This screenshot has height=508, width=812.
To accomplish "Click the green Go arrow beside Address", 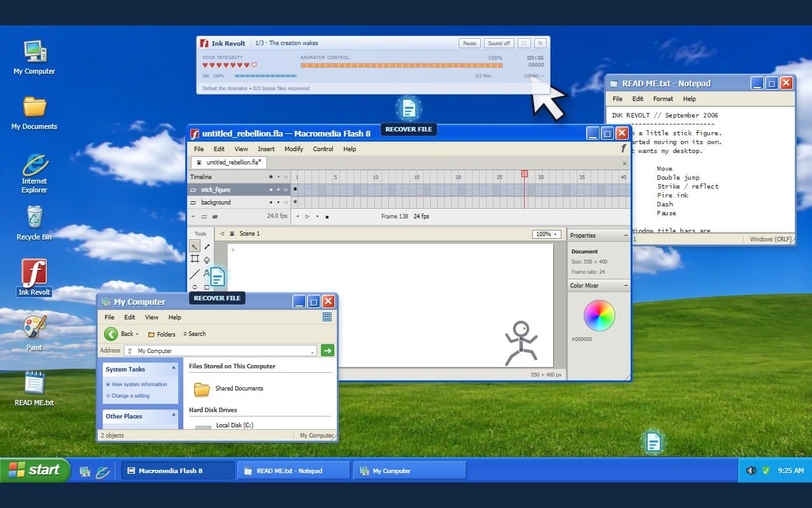I will tap(327, 351).
